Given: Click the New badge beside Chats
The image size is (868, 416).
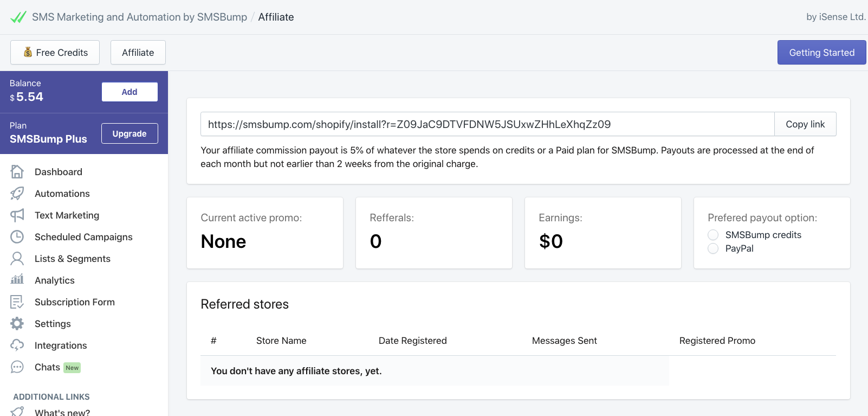Looking at the screenshot, I should pos(72,368).
